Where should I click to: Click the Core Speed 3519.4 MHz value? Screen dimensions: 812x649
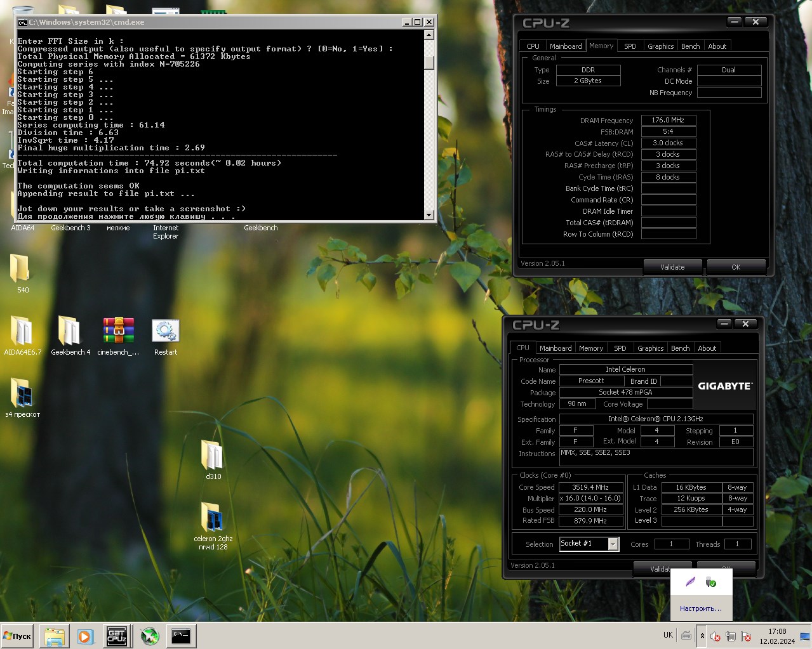pos(590,487)
